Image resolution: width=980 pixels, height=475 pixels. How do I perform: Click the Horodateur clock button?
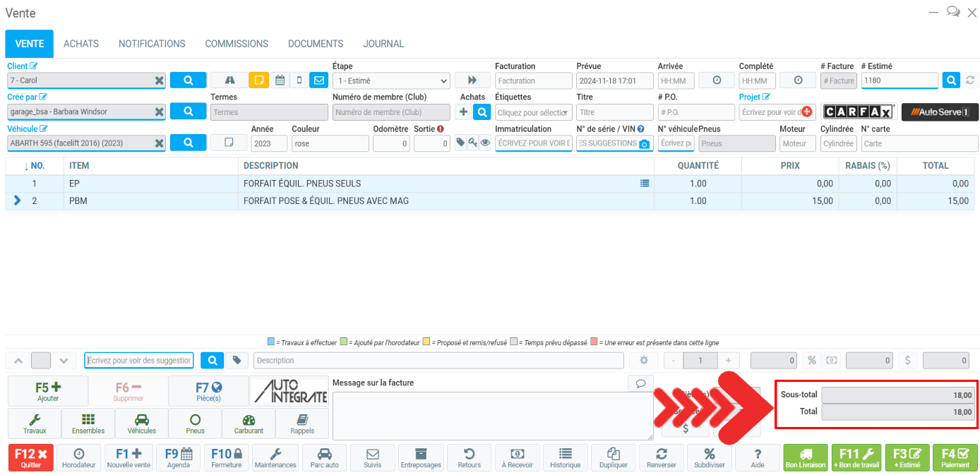point(78,457)
